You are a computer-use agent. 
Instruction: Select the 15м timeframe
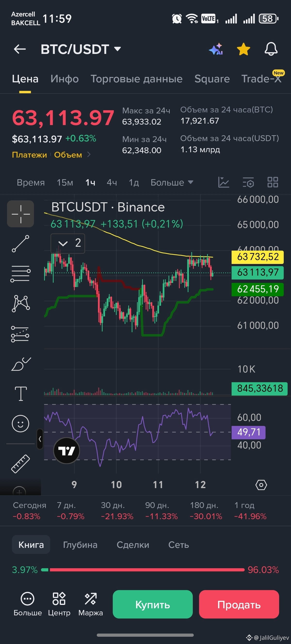(x=65, y=183)
